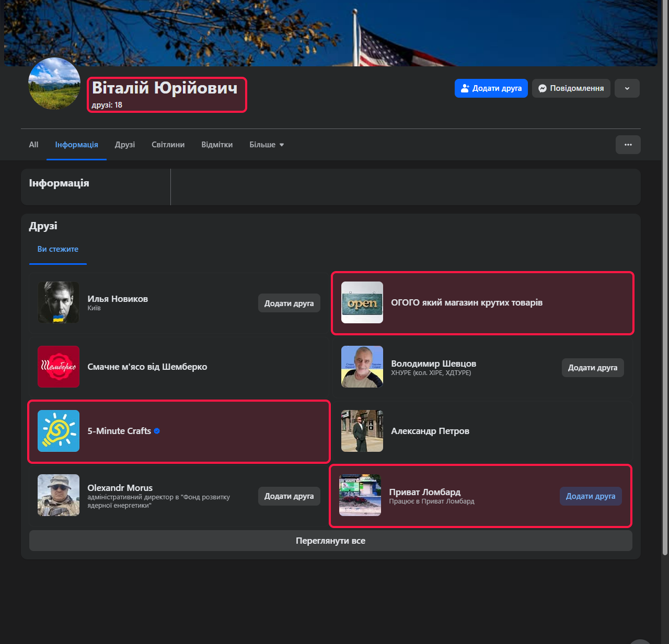Open Приват Ломбард profile name

(x=425, y=492)
